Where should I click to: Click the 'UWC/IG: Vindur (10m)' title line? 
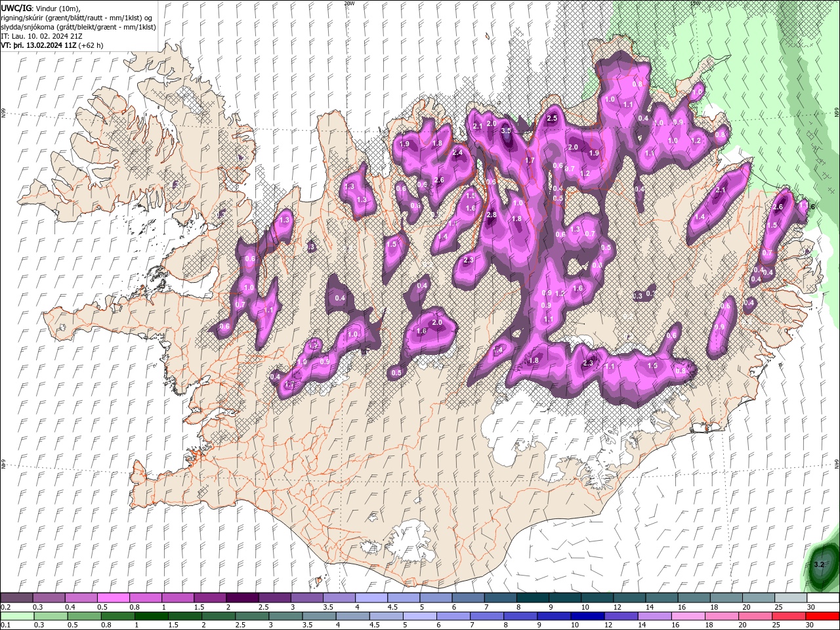(x=41, y=8)
